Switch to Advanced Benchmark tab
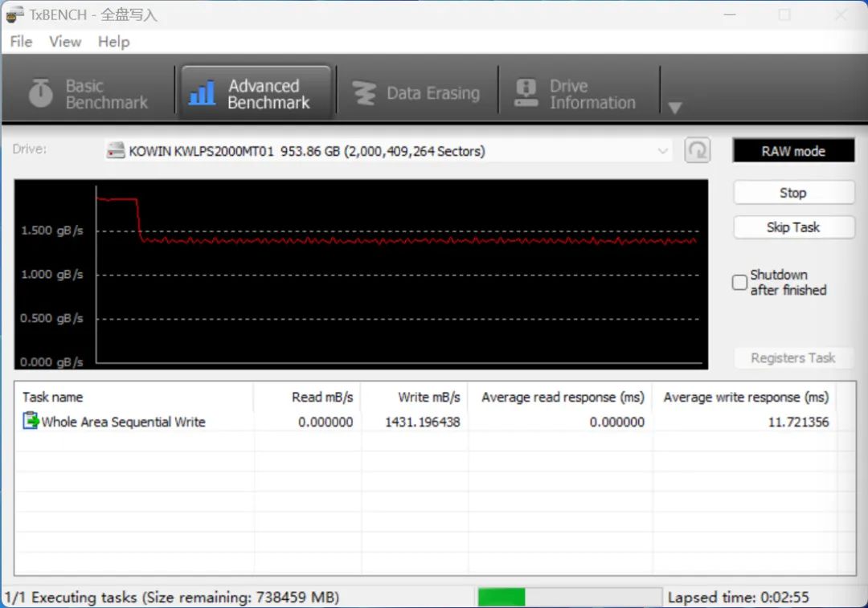The width and height of the screenshot is (868, 608). (x=256, y=93)
